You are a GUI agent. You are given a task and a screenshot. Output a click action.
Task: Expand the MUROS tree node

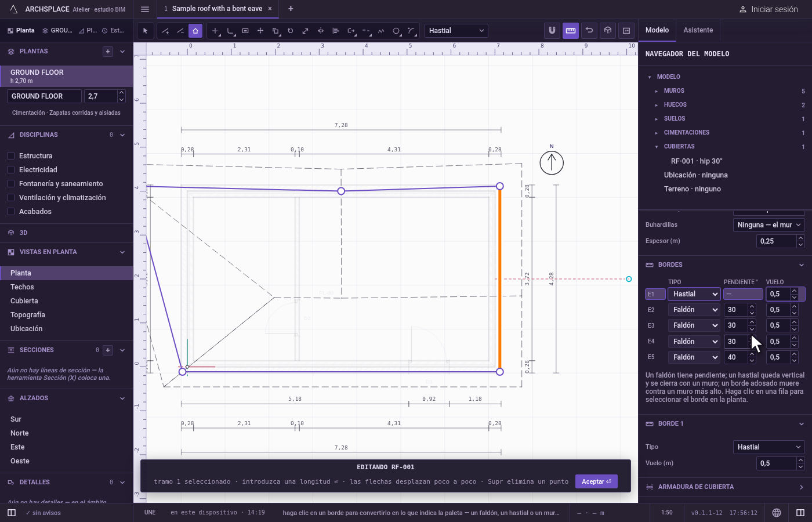click(x=656, y=91)
